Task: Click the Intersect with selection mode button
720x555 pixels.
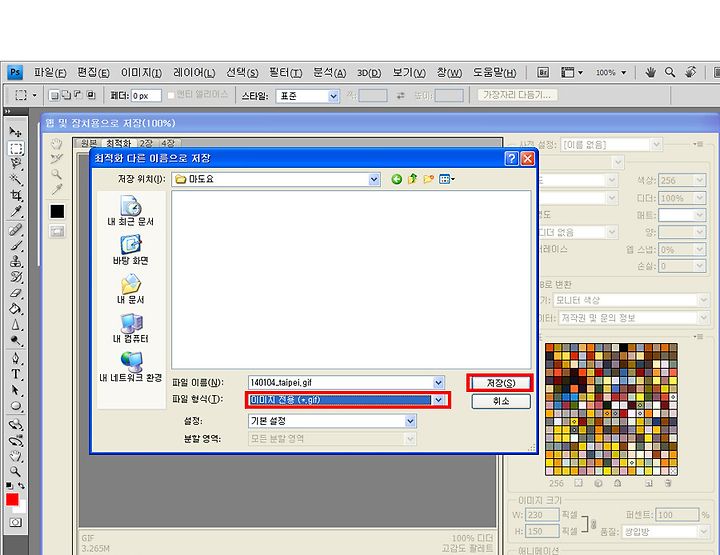Action: 90,95
